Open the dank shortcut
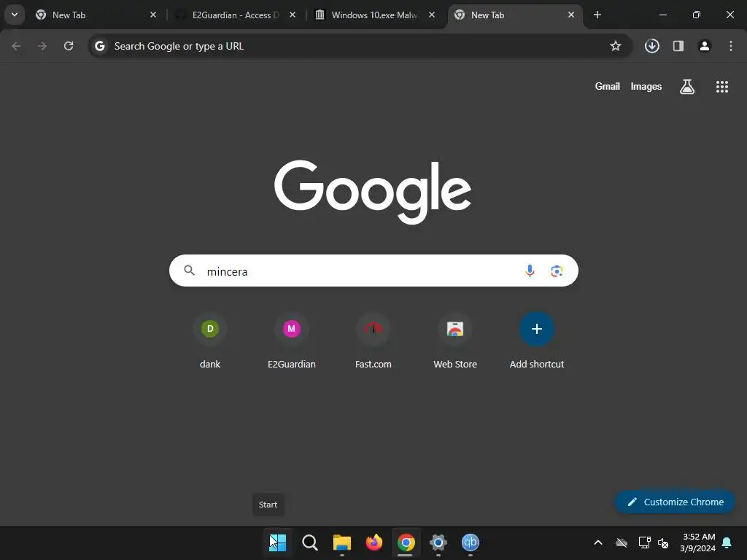 (x=210, y=341)
